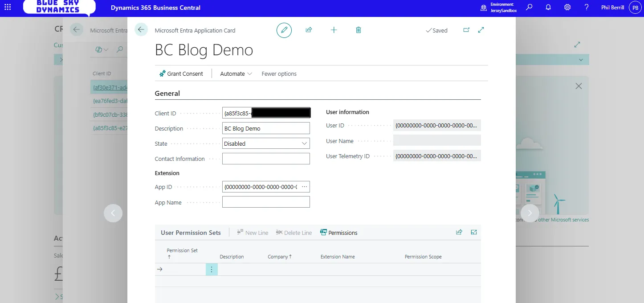The width and height of the screenshot is (644, 303).
Task: Go back from the Application Card
Action: [x=141, y=30]
